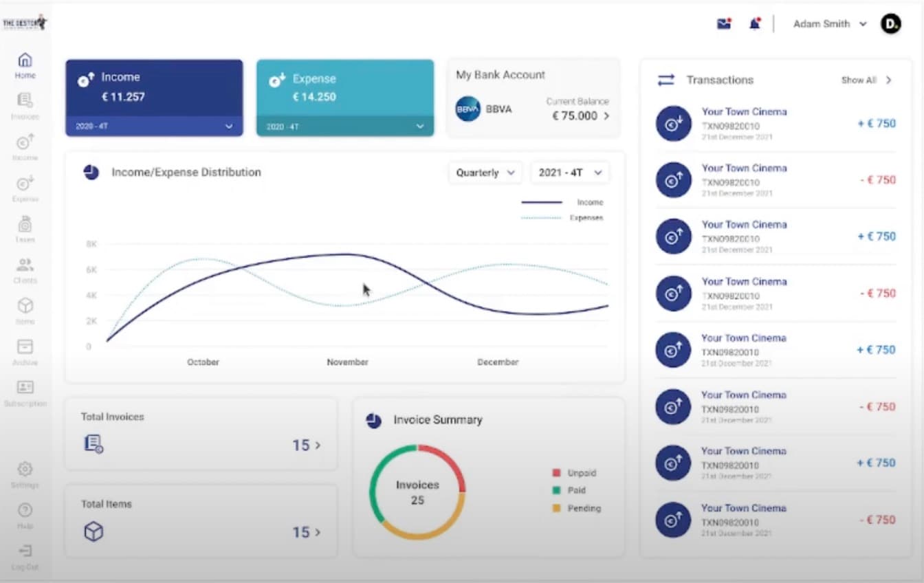Open Settings gear in the sidebar
This screenshot has height=583, width=924.
25,474
